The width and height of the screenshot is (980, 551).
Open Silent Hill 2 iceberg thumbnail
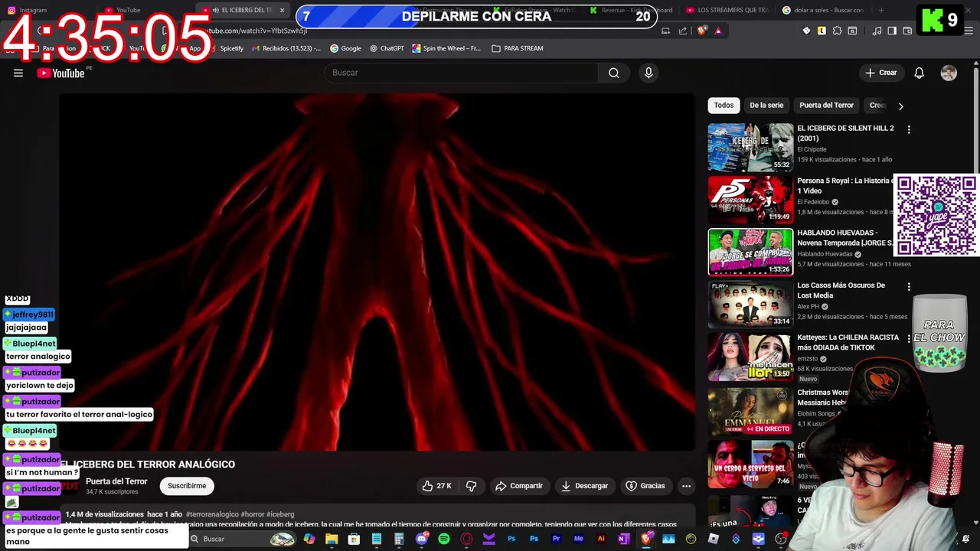[750, 147]
